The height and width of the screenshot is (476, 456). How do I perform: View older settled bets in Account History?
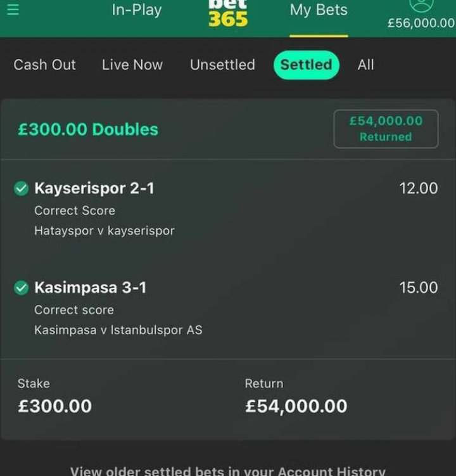pyautogui.click(x=228, y=471)
